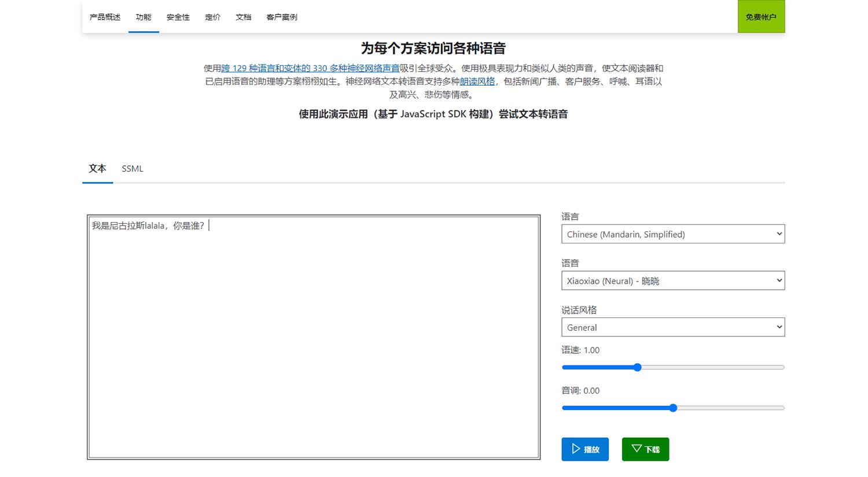Screen dimensions: 868x477
Task: Open the 朗读风格 hyperlink
Action: tap(477, 81)
